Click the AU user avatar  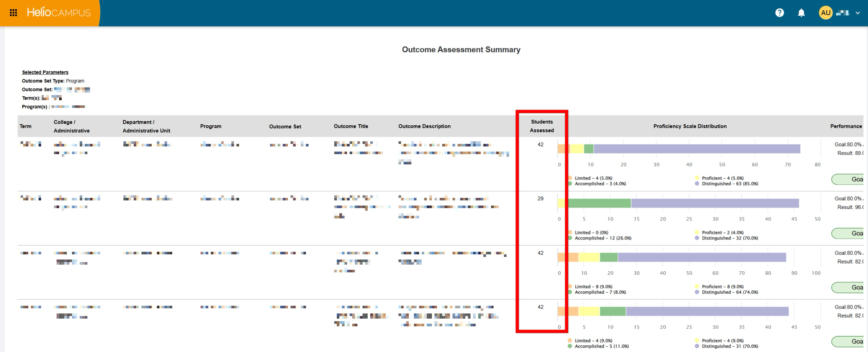(825, 13)
